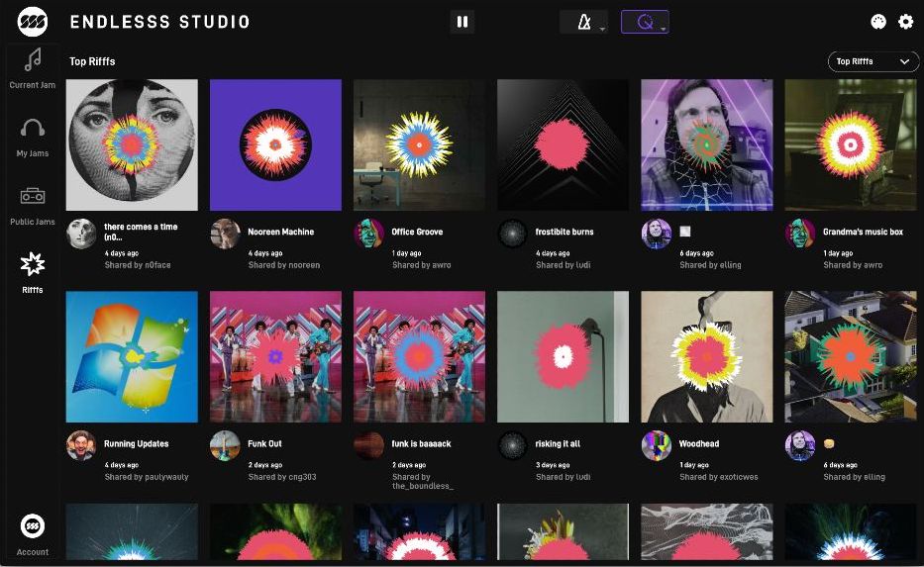Click the avatar beside funk is baaaack
924x567 pixels.
point(368,445)
